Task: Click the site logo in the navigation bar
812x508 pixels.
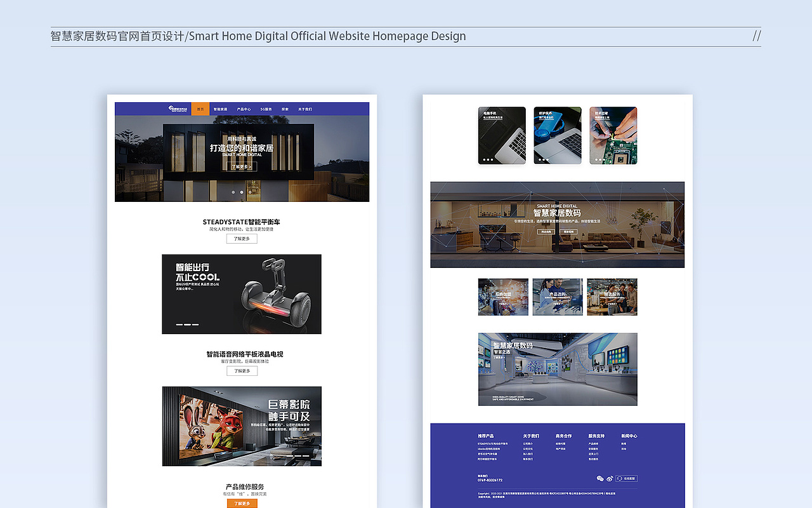Action: coord(178,109)
